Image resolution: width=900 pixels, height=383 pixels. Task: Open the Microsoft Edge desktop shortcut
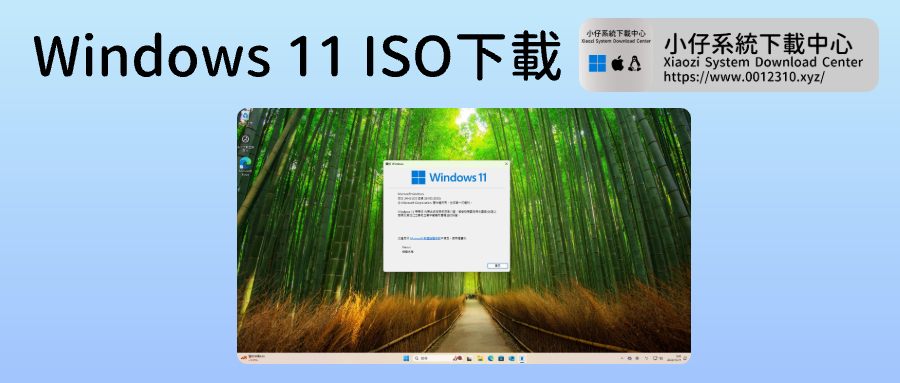pyautogui.click(x=245, y=166)
